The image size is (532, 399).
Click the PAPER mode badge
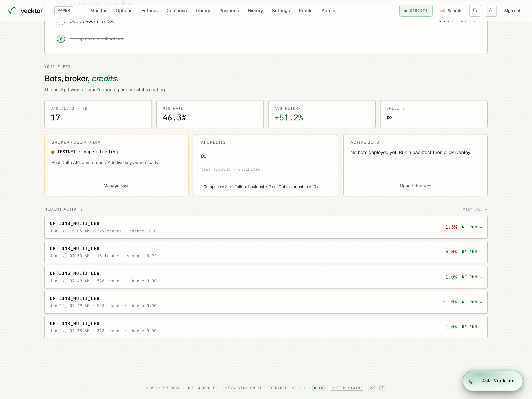pyautogui.click(x=64, y=11)
